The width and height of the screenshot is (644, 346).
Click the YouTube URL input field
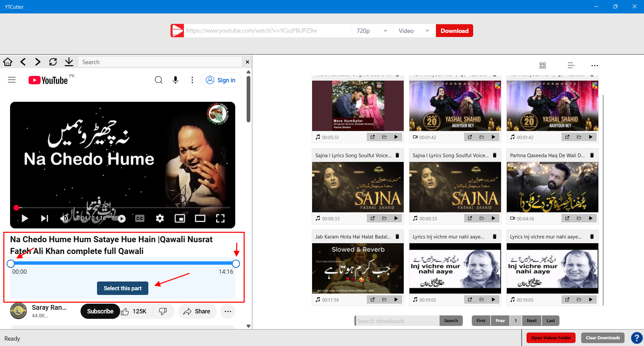(x=268, y=31)
